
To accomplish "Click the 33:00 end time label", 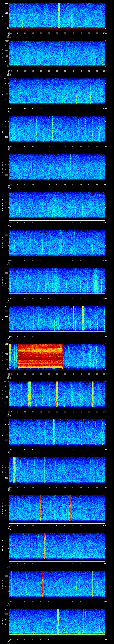I will 105,639.
